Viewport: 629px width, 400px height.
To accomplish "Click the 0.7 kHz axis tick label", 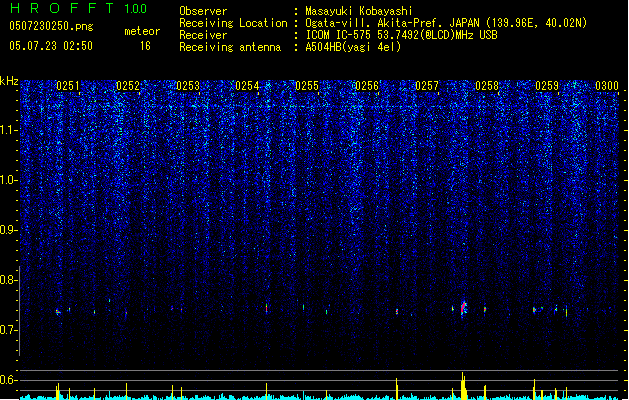I will click(x=8, y=330).
